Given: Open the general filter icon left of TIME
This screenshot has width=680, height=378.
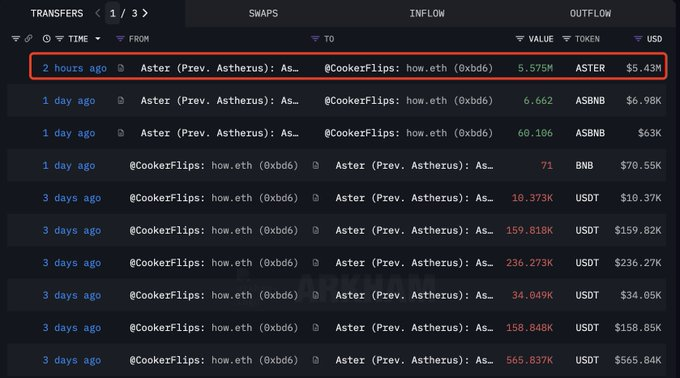Looking at the screenshot, I should 16,39.
